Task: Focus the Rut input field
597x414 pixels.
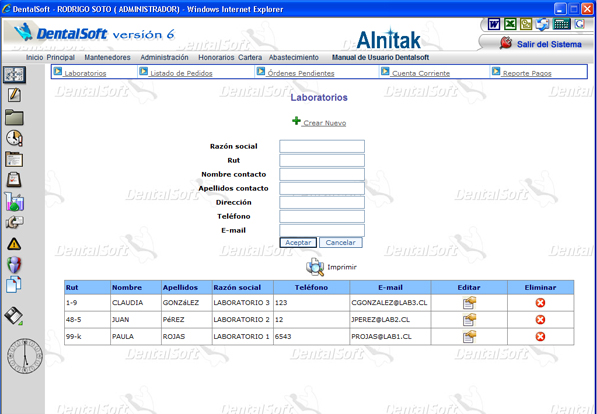Action: [x=322, y=160]
